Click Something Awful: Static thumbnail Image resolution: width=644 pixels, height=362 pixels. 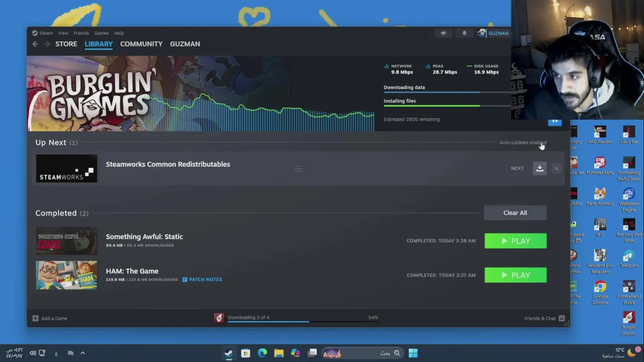pos(66,241)
